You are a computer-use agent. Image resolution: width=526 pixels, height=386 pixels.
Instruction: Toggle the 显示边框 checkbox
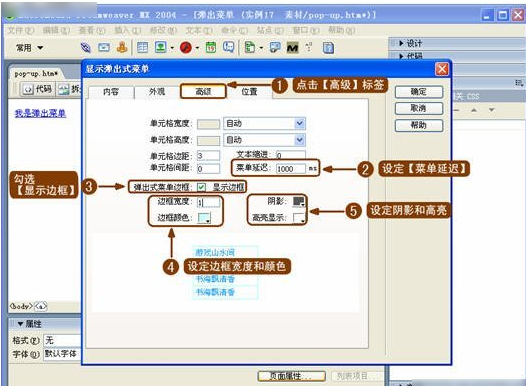click(201, 187)
